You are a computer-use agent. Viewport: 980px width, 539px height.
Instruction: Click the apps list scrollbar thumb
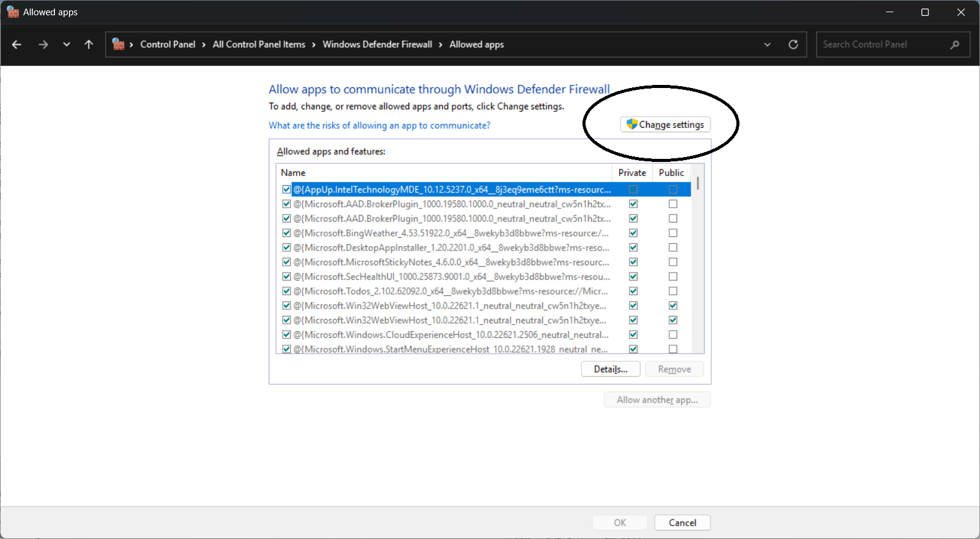[x=698, y=183]
